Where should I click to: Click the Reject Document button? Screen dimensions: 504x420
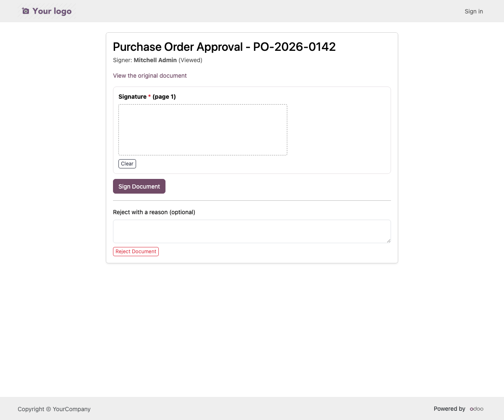136,252
